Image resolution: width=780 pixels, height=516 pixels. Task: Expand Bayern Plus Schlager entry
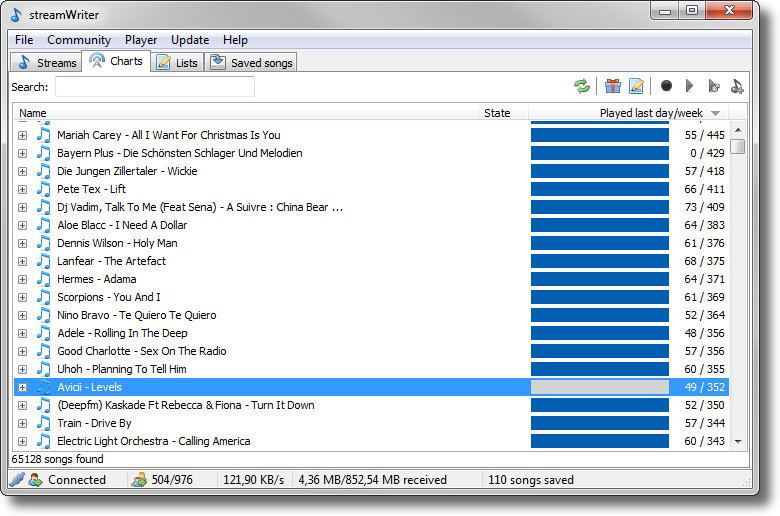pos(22,153)
